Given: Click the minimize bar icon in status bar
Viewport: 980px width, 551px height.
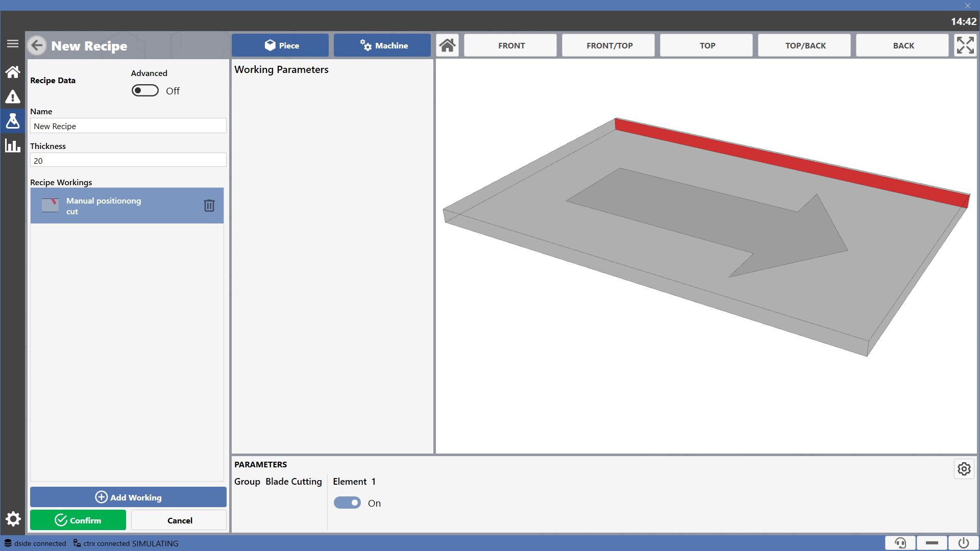Looking at the screenshot, I should tap(932, 543).
